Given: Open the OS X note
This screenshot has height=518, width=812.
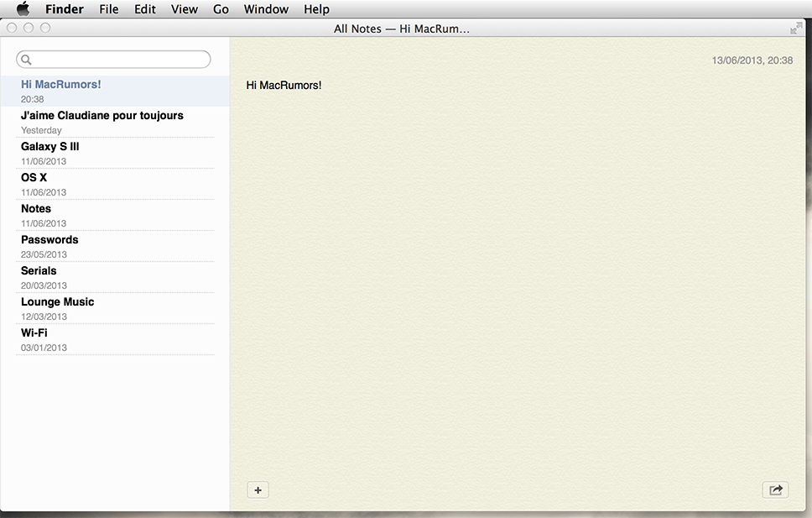Looking at the screenshot, I should coord(115,185).
